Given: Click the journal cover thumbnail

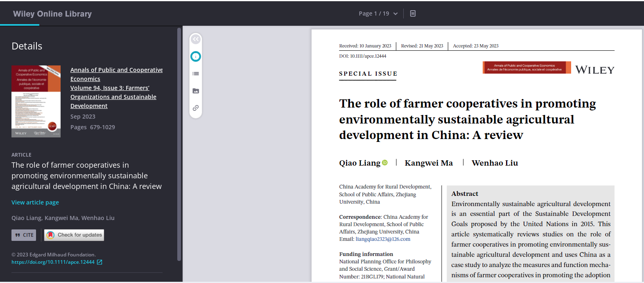Looking at the screenshot, I should (36, 101).
